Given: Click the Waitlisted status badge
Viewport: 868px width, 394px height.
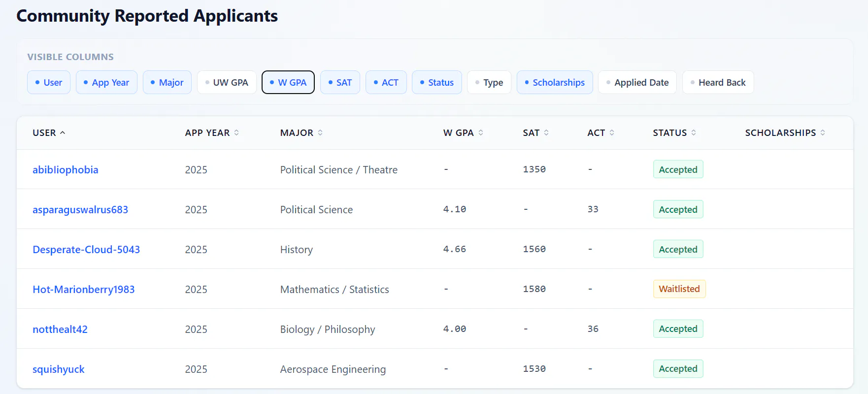Looking at the screenshot, I should click(x=679, y=289).
